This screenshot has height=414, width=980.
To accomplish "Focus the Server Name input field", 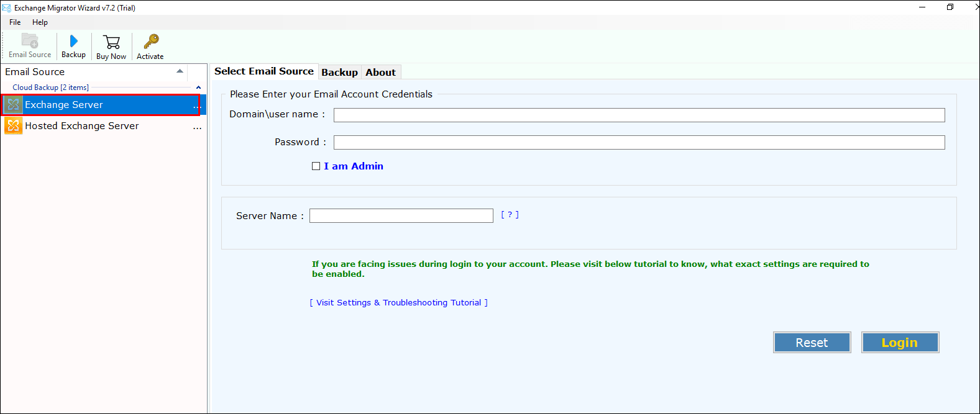I will (x=401, y=215).
